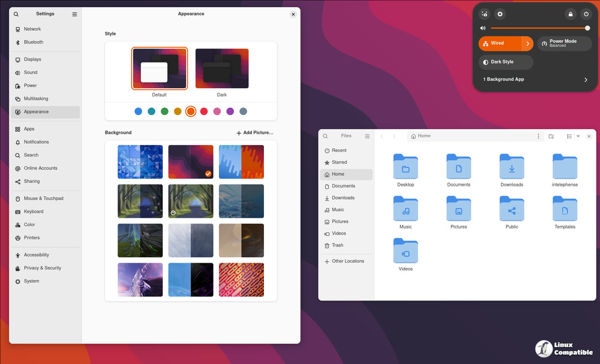Open the Downloads folder icon
Screen dimensions: 600x364
pos(512,167)
